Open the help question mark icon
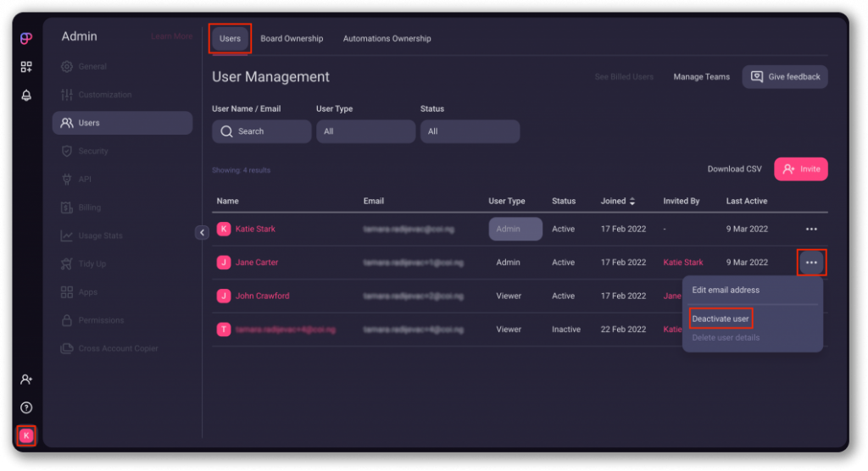The height and width of the screenshot is (471, 868). (26, 407)
